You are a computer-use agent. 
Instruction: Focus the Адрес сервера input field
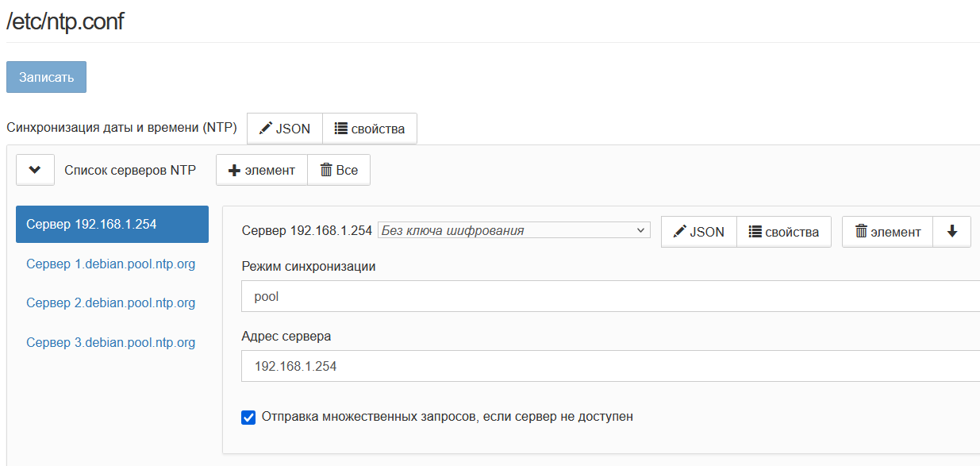609,366
